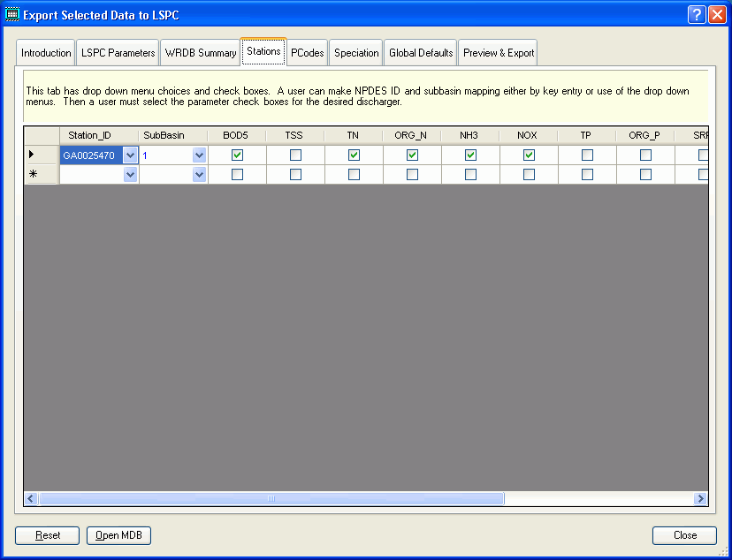Uncheck the BOD5 checkbox for GA0025470
732x560 pixels.
235,154
